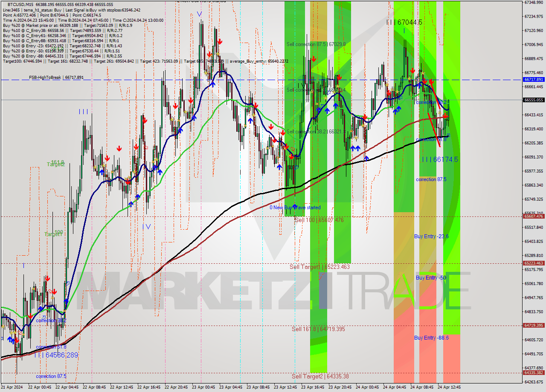
Task: Click the 'Sell correction 38.2 | 66321.3' label
Action: [316, 132]
